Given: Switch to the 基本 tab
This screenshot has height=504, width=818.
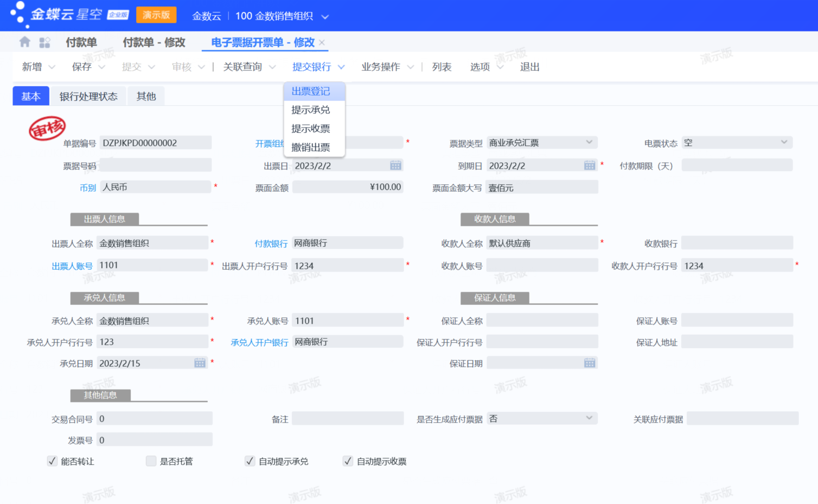Looking at the screenshot, I should (31, 96).
